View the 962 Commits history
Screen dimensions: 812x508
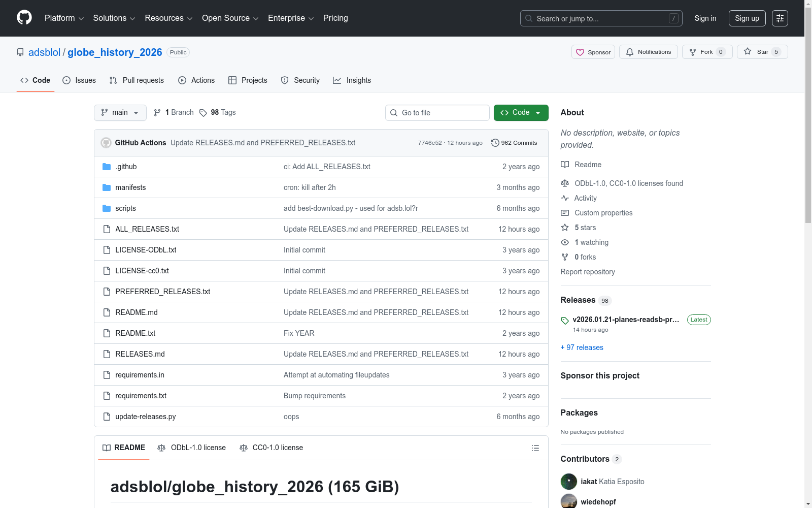pos(514,143)
